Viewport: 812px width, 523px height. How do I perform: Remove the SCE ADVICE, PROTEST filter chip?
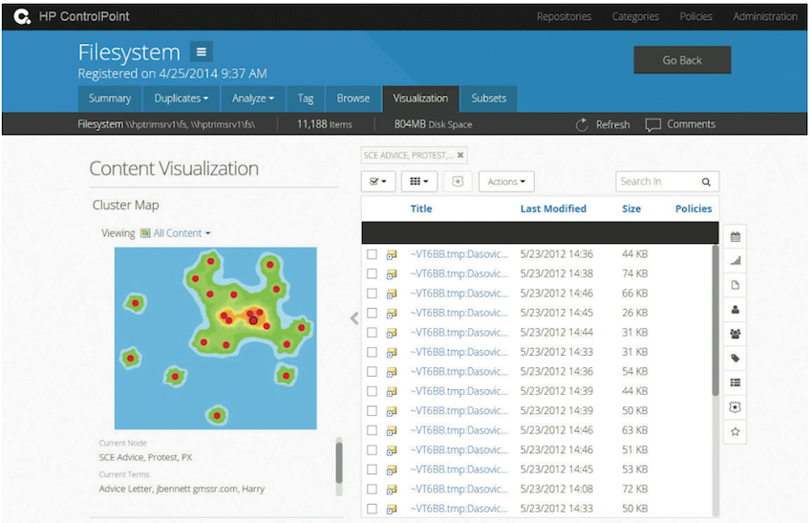pos(459,155)
